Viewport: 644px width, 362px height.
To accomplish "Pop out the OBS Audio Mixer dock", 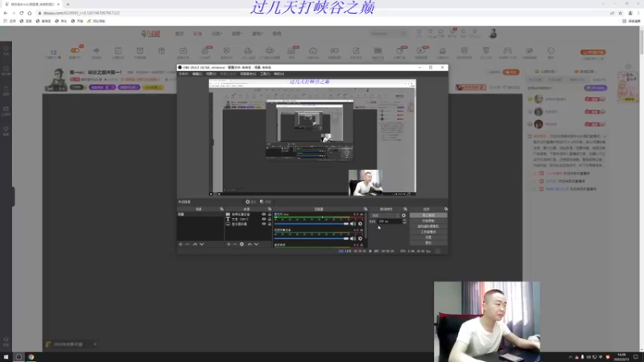I will [365, 209].
